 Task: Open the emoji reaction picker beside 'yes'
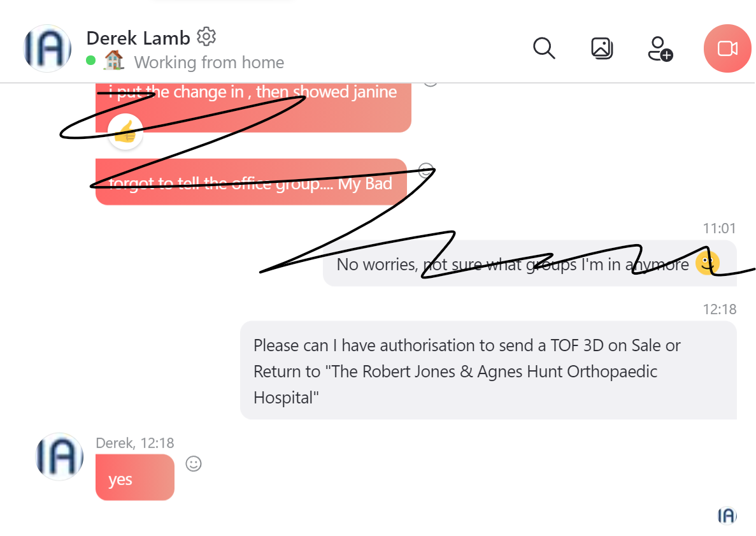pos(194,463)
